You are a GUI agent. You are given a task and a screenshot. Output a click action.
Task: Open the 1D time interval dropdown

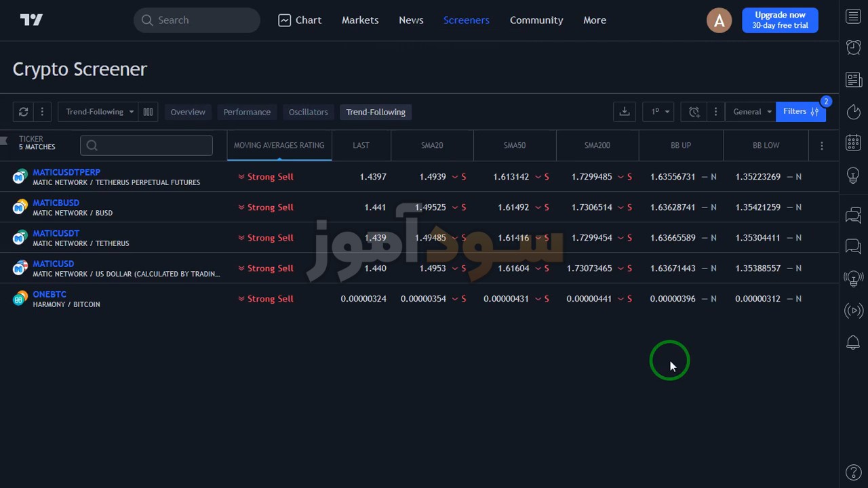pos(658,112)
